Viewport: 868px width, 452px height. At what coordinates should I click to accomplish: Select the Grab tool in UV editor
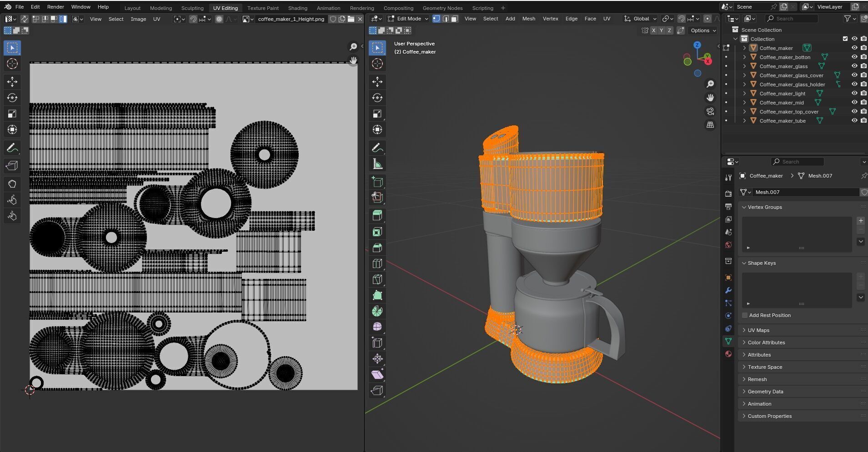click(12, 184)
